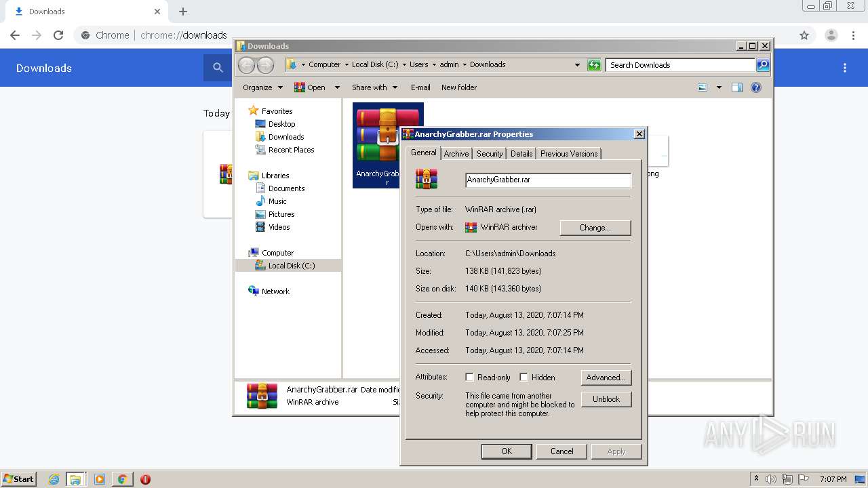Cancel the Properties dialog
The width and height of the screenshot is (868, 488).
[x=561, y=451]
